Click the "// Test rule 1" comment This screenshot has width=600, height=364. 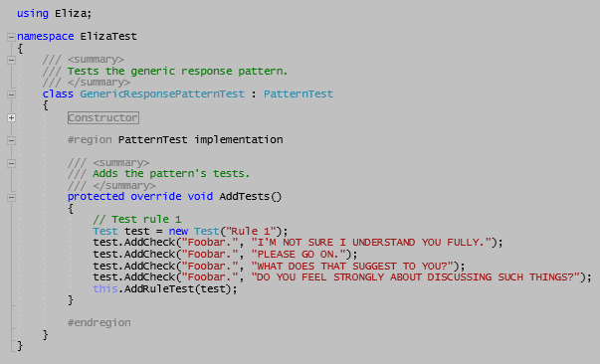click(x=137, y=220)
